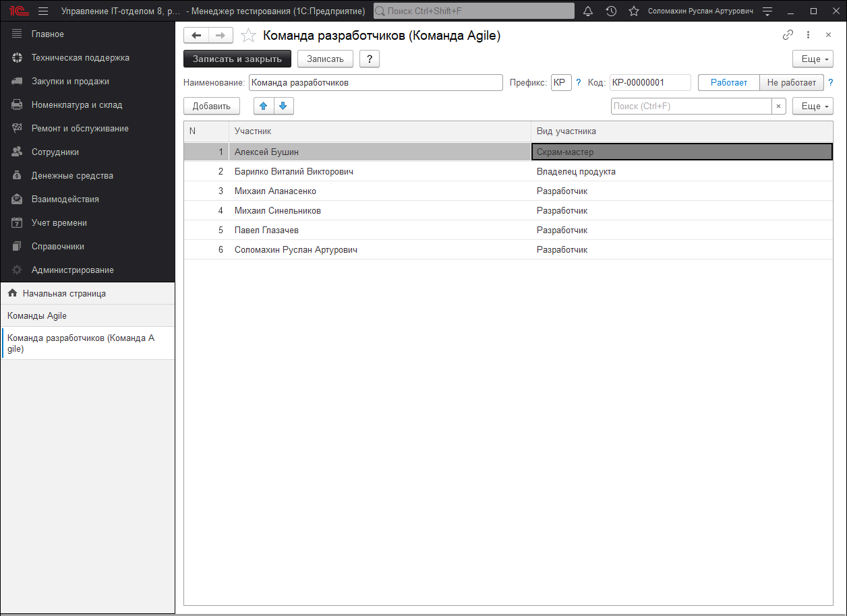The image size is (847, 616).
Task: Expand the top Еще dropdown menu
Action: point(813,59)
